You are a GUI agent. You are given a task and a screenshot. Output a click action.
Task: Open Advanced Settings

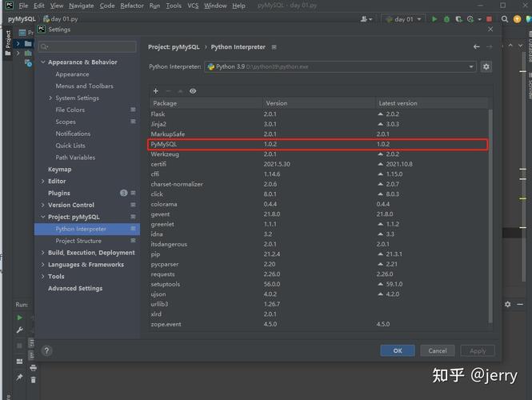tap(75, 288)
